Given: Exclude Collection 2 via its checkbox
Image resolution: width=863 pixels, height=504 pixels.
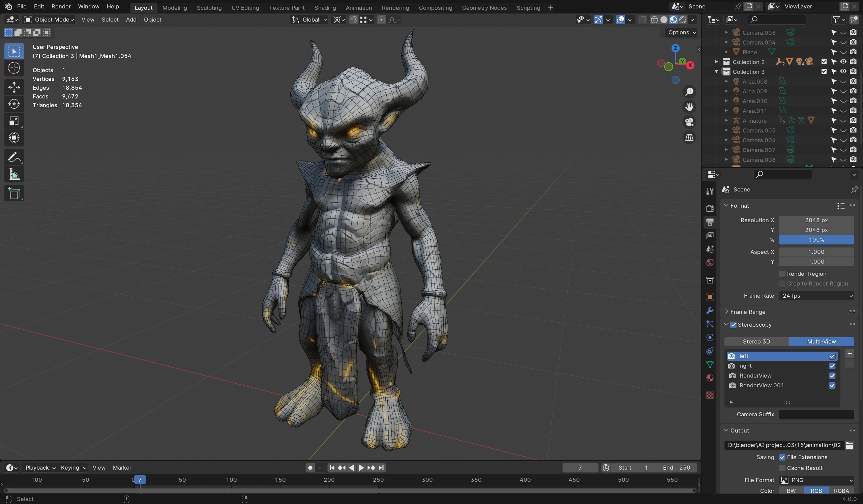Looking at the screenshot, I should coord(824,62).
